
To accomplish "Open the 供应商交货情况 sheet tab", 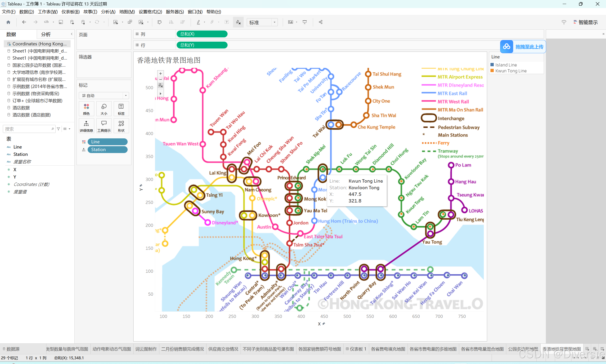I will [223, 349].
